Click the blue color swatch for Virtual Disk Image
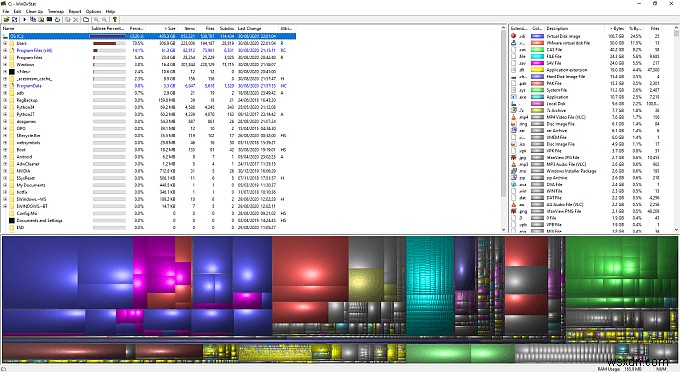The image size is (680, 372). click(538, 36)
